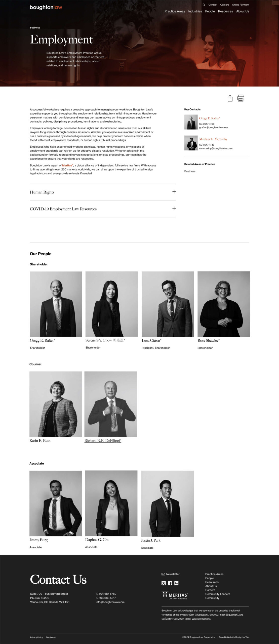Click the Newsletter envelope icon
The height and width of the screenshot is (644, 279).
coord(163,574)
